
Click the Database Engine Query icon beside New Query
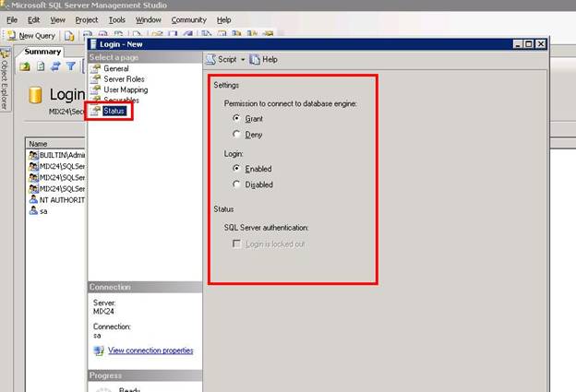(69, 36)
